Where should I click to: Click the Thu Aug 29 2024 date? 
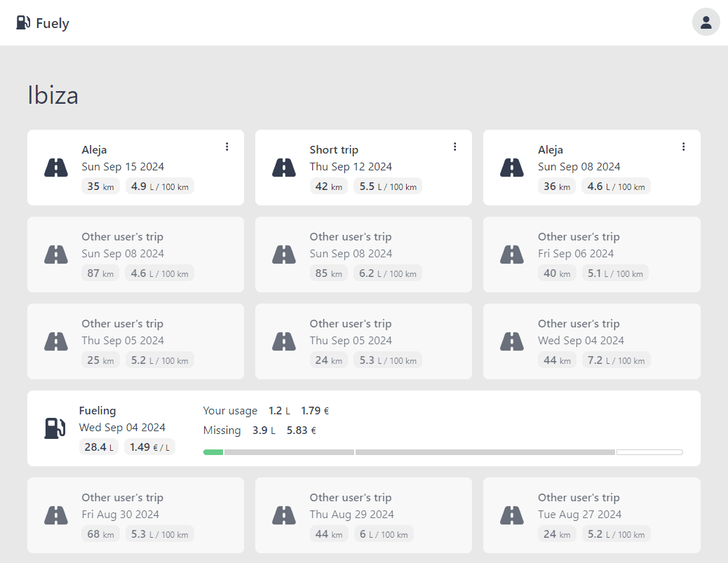351,514
